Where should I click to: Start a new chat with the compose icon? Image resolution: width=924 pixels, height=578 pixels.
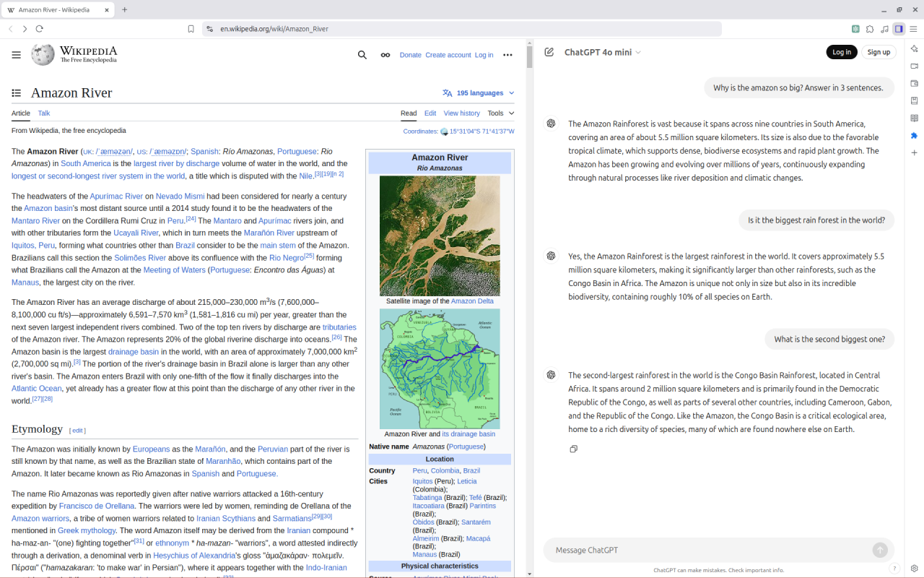coord(549,51)
